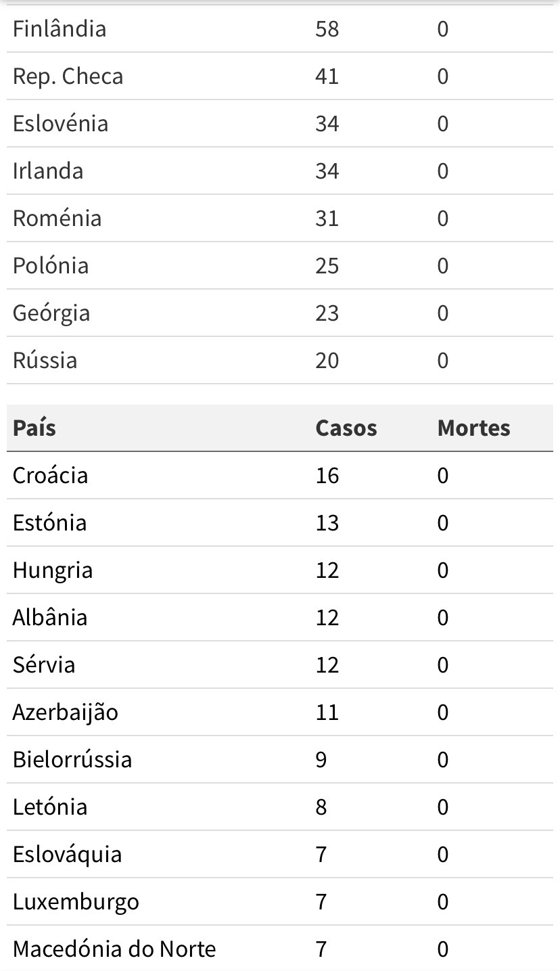
Task: Tap Luxemburgo in the table
Action: [x=76, y=902]
